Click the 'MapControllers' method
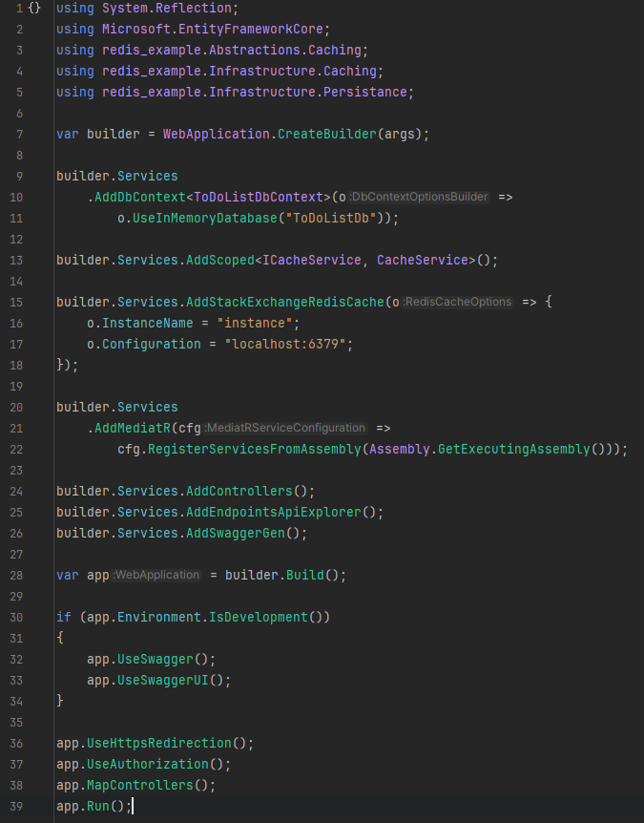Viewport: 644px width, 823px height. (x=140, y=785)
